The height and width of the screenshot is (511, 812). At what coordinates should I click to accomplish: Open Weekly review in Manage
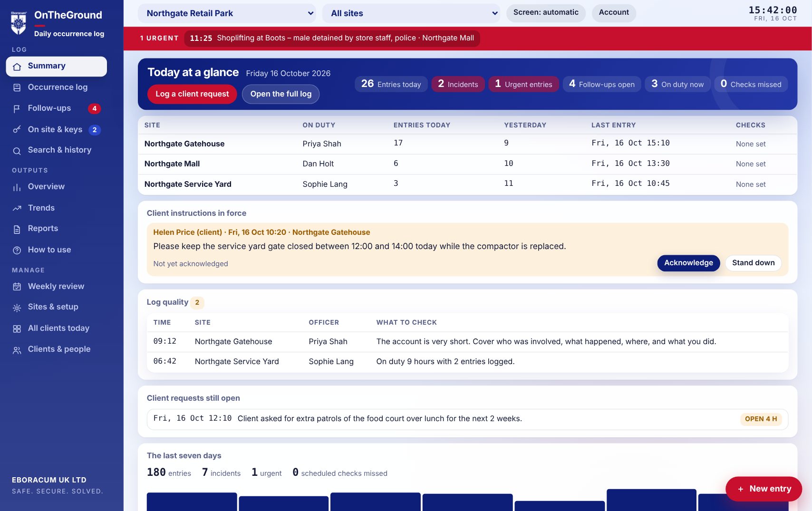click(x=56, y=286)
